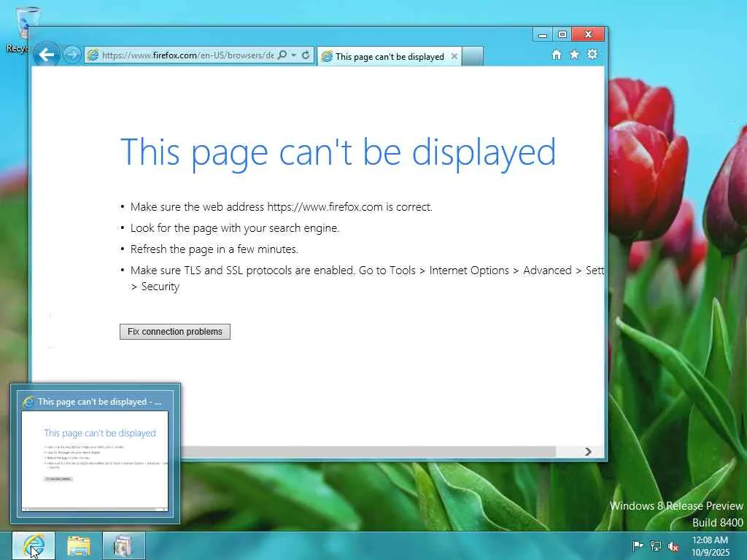Go back with the Internet Explorer back arrow
The image size is (747, 560).
point(46,55)
